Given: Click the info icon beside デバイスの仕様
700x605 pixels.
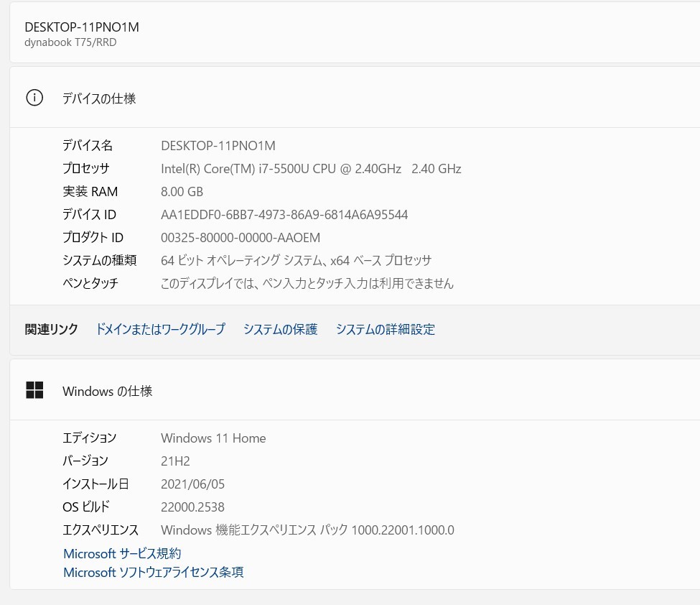Looking at the screenshot, I should (x=34, y=98).
